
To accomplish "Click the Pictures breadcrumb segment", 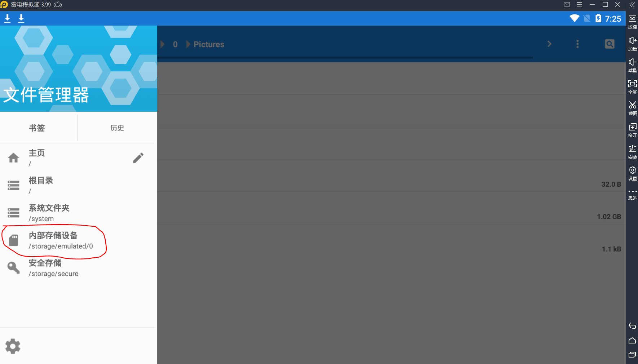I will click(x=208, y=44).
